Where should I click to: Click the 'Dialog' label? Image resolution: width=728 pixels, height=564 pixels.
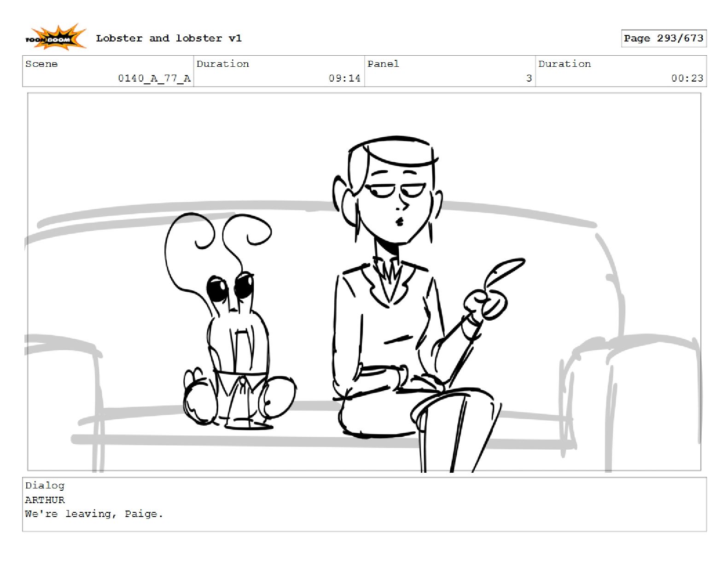point(45,486)
